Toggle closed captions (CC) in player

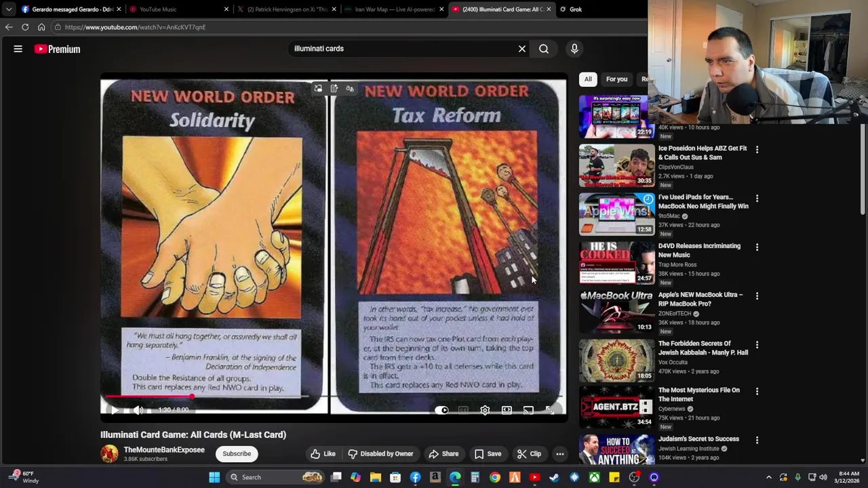click(463, 410)
